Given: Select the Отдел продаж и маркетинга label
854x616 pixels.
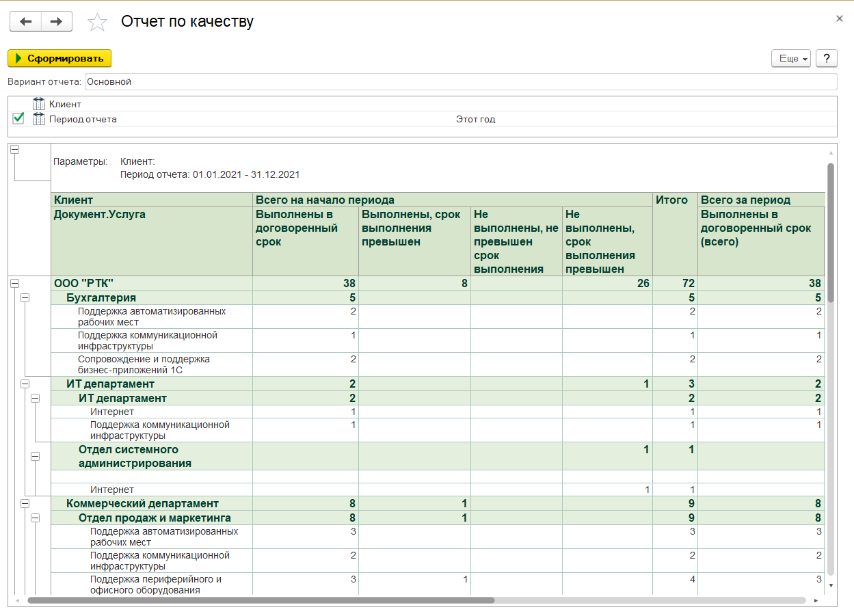Looking at the screenshot, I should pos(155,518).
